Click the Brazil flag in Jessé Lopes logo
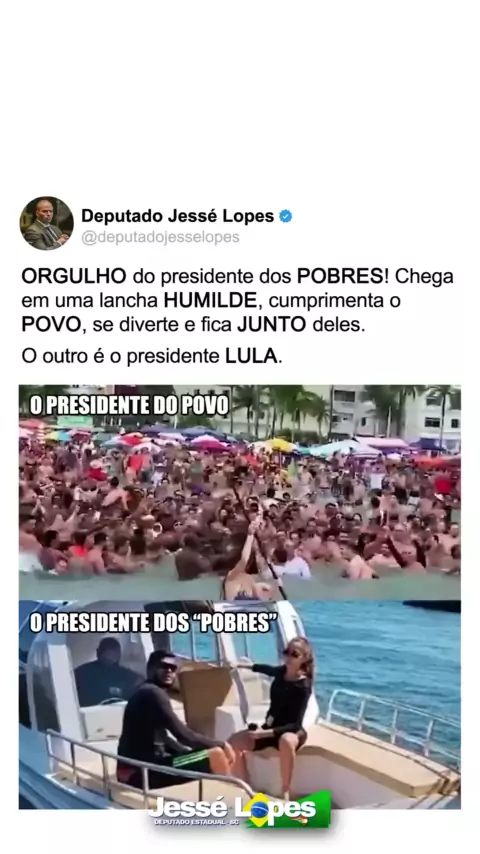This screenshot has width=480, height=854. point(288,810)
